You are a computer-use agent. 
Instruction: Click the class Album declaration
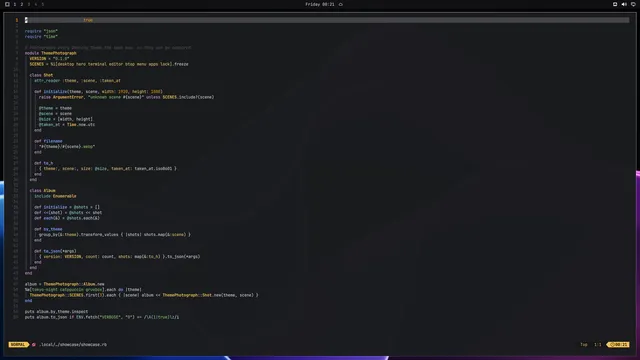coord(42,191)
